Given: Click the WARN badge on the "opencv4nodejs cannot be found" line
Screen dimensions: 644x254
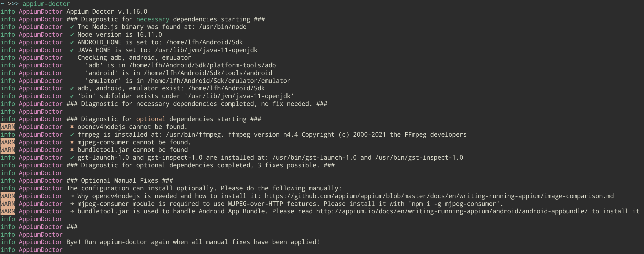Looking at the screenshot, I should [8, 127].
